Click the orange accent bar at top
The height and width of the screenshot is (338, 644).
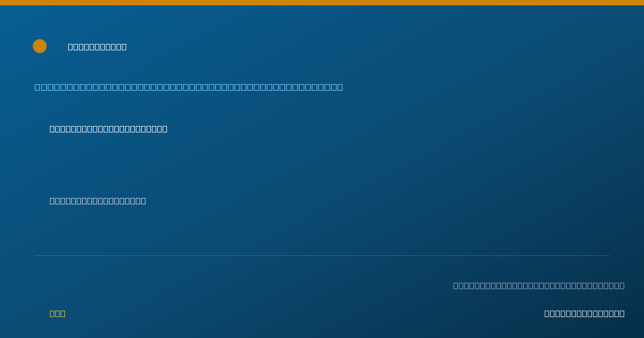coord(322,3)
